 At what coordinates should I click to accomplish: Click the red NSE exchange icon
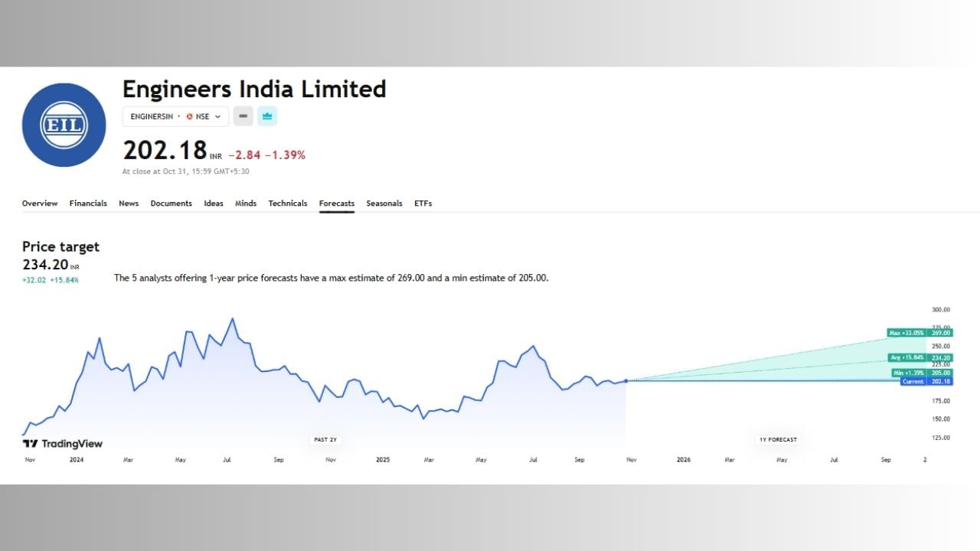pyautogui.click(x=189, y=116)
